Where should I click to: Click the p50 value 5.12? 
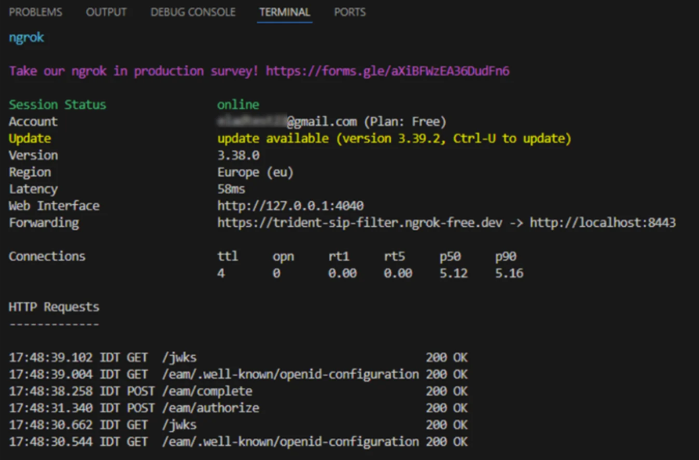(x=454, y=273)
